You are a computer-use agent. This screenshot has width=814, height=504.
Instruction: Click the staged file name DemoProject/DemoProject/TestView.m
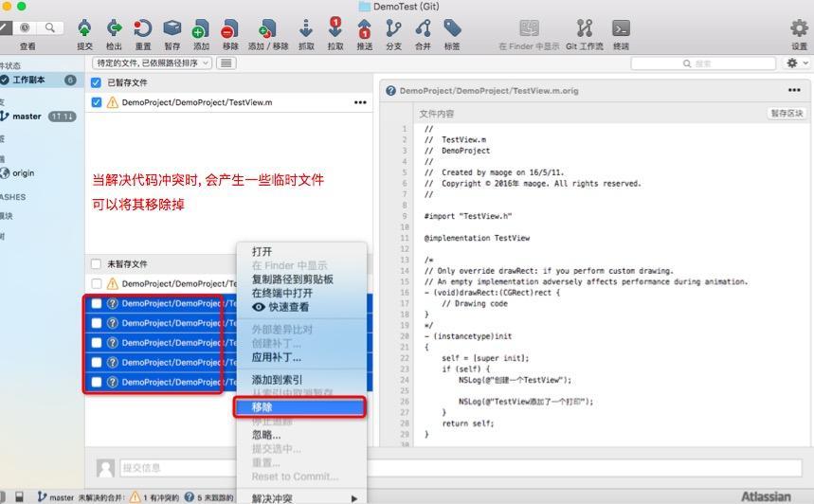[x=197, y=102]
